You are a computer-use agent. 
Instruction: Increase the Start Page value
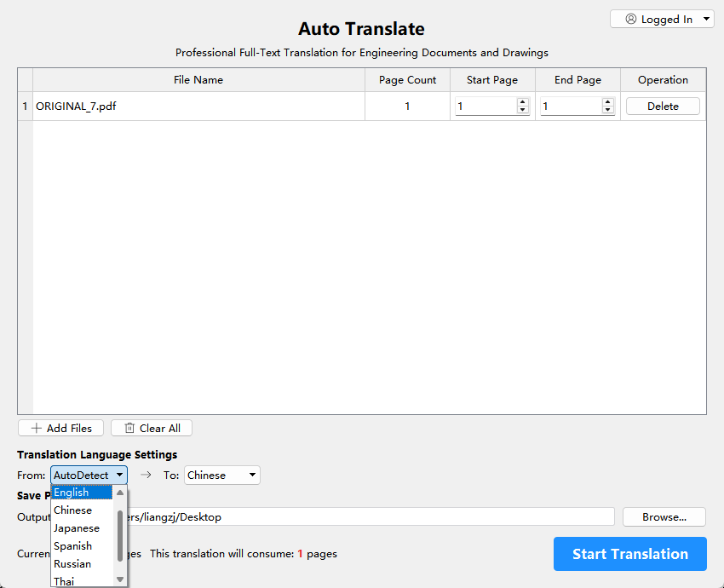point(523,102)
